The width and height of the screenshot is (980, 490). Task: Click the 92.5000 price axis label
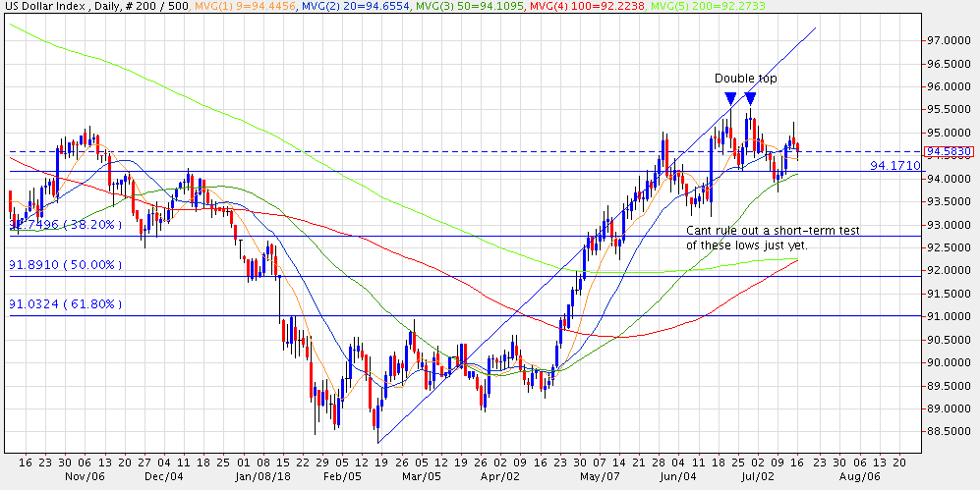pos(949,247)
